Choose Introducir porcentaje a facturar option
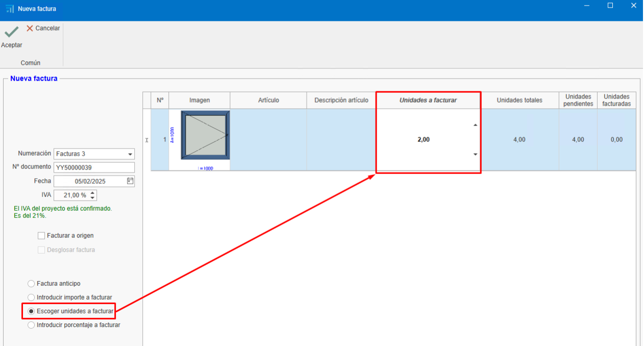This screenshot has height=346, width=644. point(31,325)
